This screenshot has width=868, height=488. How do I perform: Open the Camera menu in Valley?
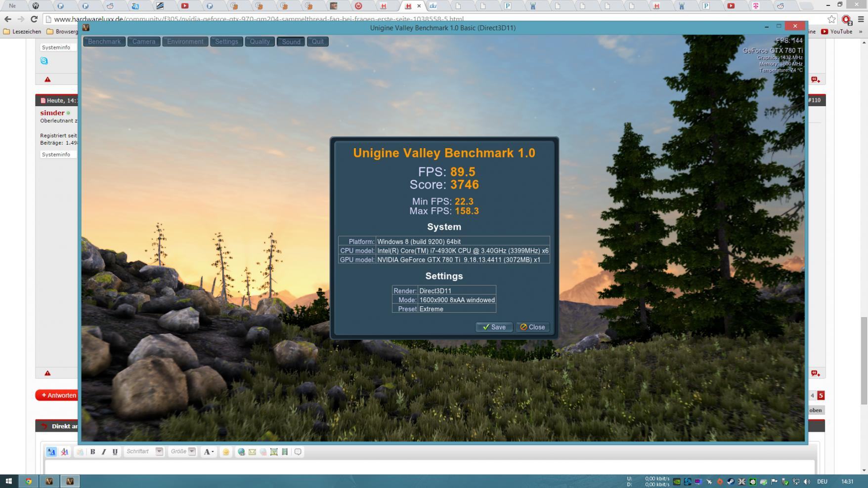point(144,41)
